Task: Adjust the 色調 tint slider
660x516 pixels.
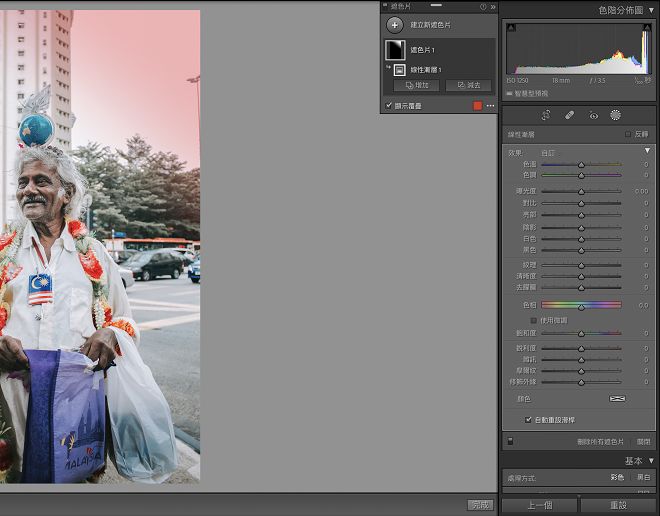Action: (x=581, y=176)
